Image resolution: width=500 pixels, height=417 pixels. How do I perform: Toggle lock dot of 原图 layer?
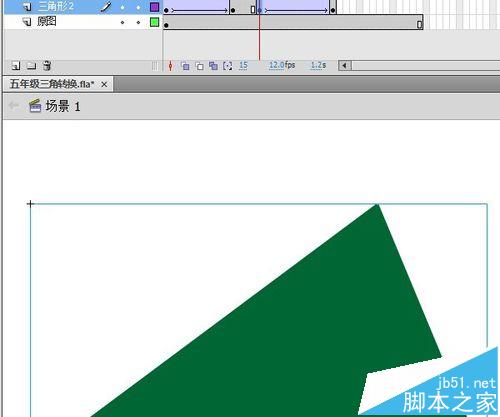coord(138,22)
